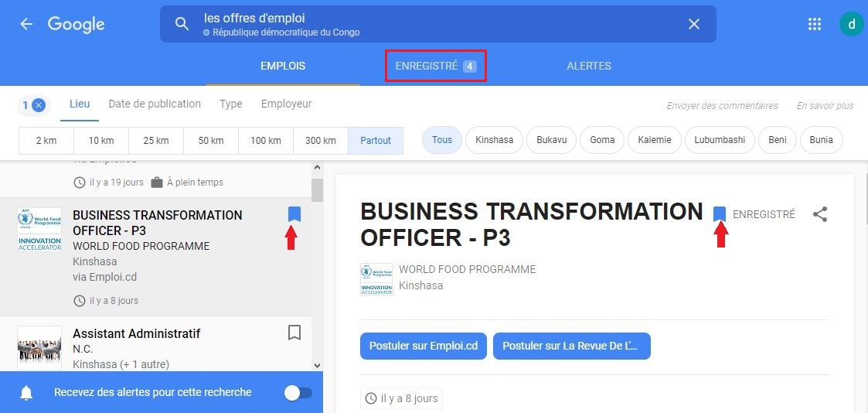Screen dimensions: 868x413
Task: Click the job list scrollbar up arrow
Action: [x=317, y=167]
